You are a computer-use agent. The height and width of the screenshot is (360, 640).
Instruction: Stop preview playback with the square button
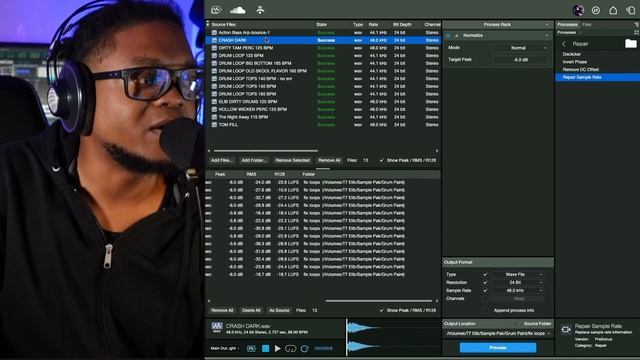pos(265,348)
